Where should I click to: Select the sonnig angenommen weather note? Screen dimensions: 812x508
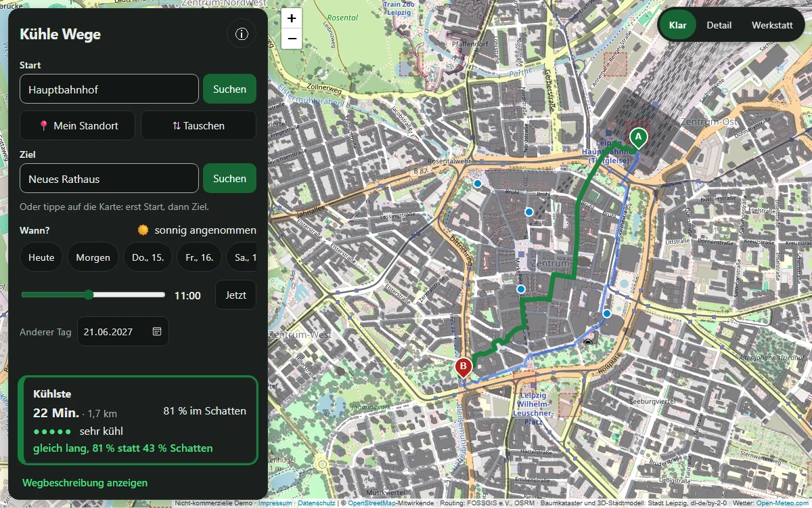[x=196, y=230]
